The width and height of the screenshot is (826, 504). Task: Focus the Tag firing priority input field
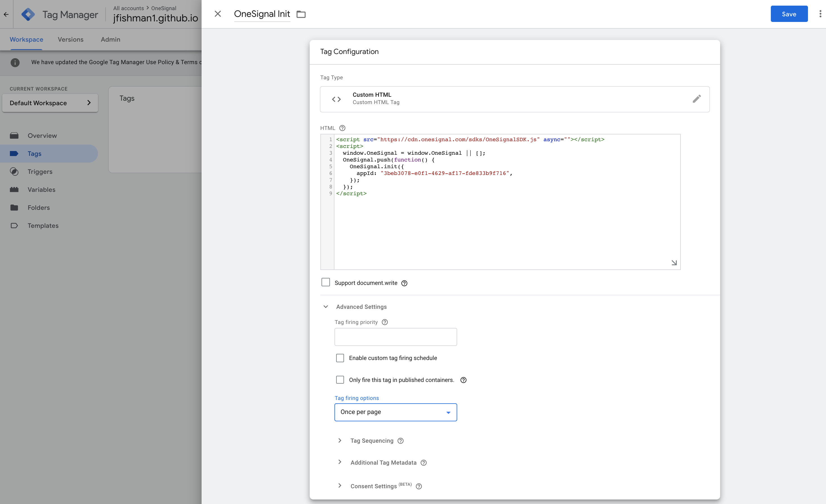pyautogui.click(x=396, y=337)
